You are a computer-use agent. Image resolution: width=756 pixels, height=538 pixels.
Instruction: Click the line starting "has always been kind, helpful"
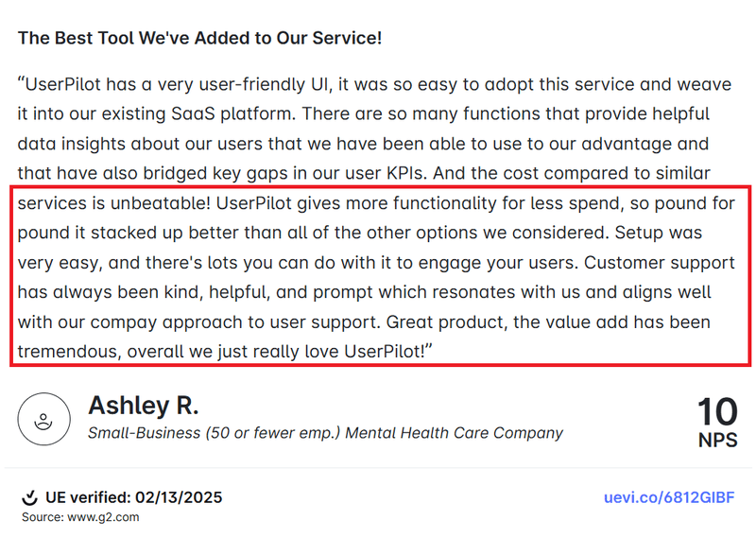pyautogui.click(x=365, y=292)
